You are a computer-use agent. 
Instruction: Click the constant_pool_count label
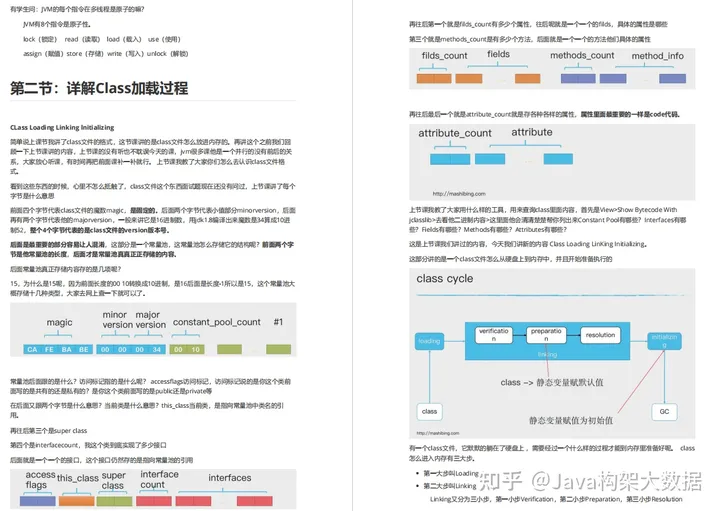217,322
